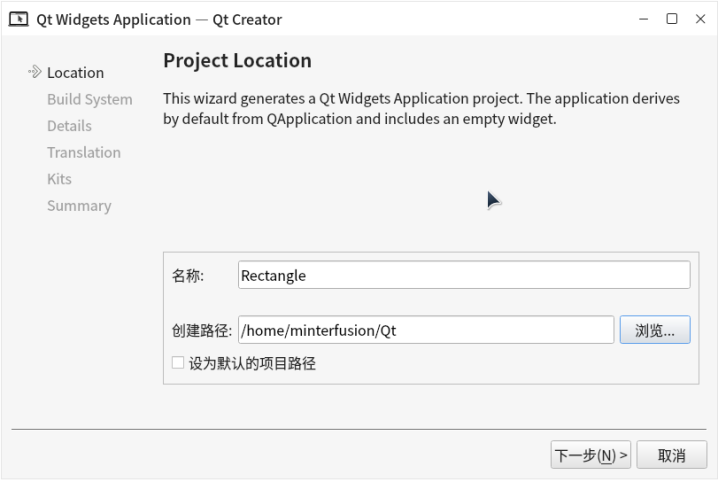
Task: Click the 设为默认的项目路径 label text
Action: coord(252,363)
